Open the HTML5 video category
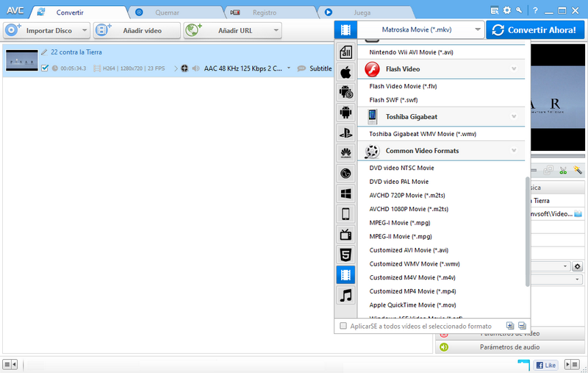This screenshot has height=373, width=588. click(x=345, y=255)
